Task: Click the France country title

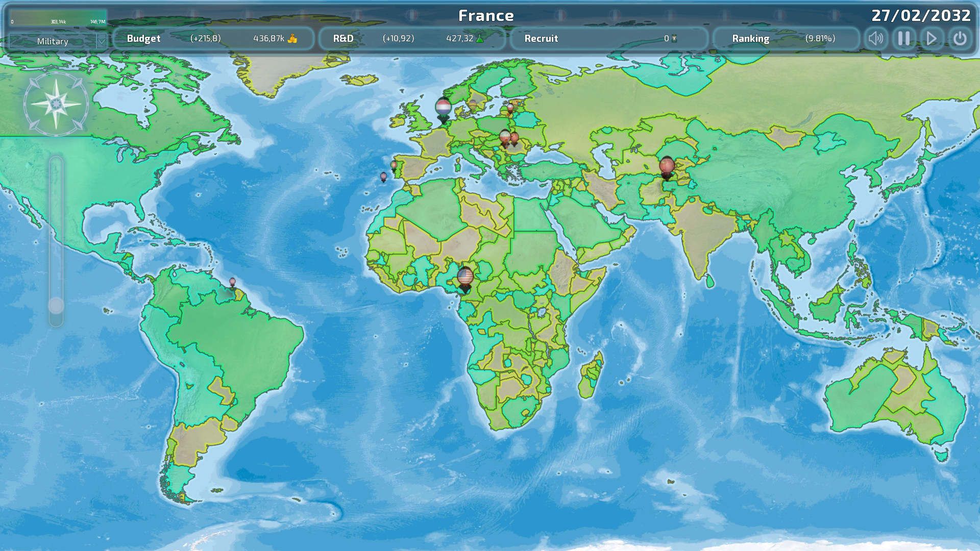Action: 486,16
